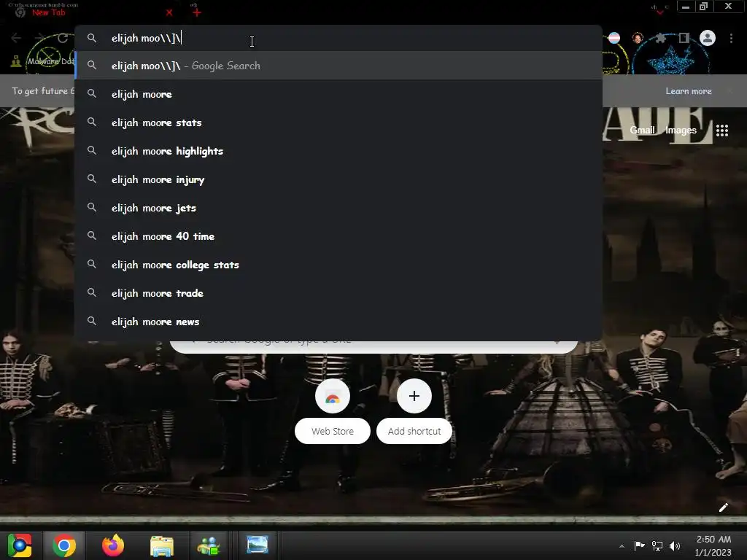Open the picture viewer taskbar icon

(258, 545)
